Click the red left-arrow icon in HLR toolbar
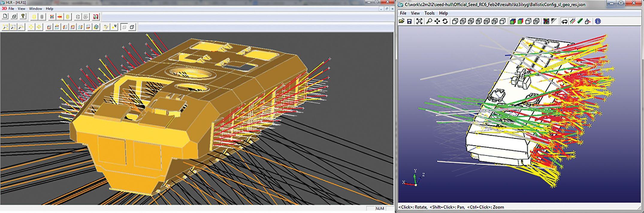Image resolution: width=644 pixels, height=213 pixels. [x=60, y=17]
